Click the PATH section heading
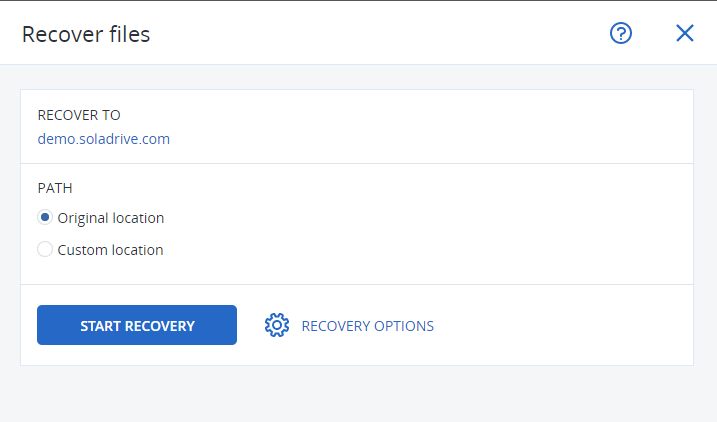 tap(55, 188)
